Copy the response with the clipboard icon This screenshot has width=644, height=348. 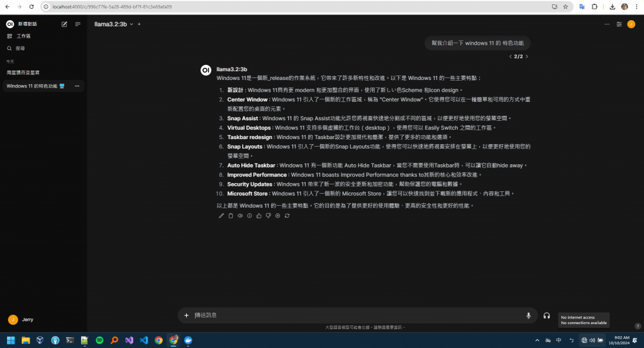pyautogui.click(x=230, y=216)
